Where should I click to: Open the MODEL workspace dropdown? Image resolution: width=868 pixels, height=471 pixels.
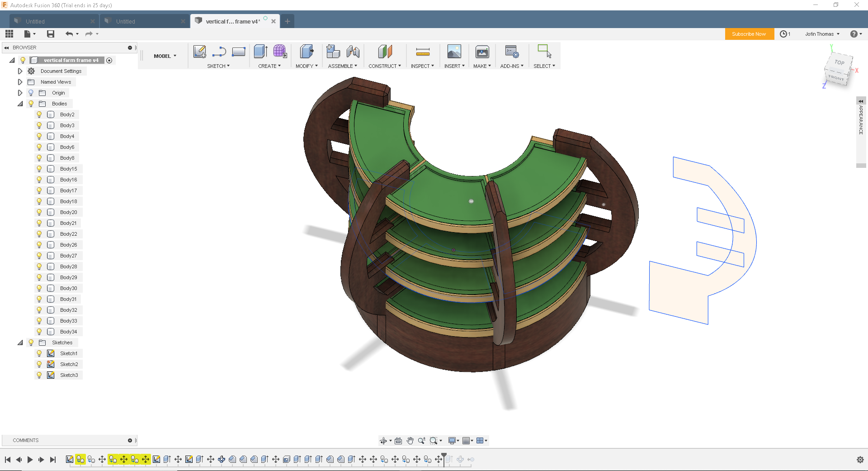[165, 56]
